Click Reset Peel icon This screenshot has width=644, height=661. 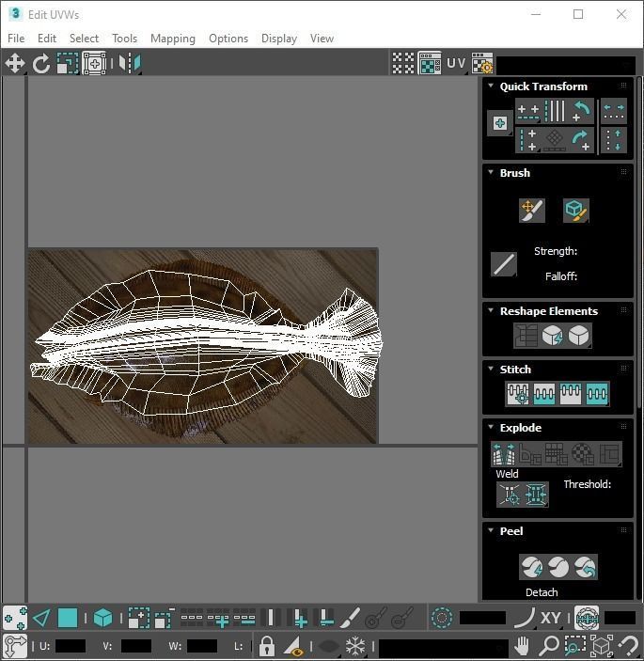click(585, 567)
